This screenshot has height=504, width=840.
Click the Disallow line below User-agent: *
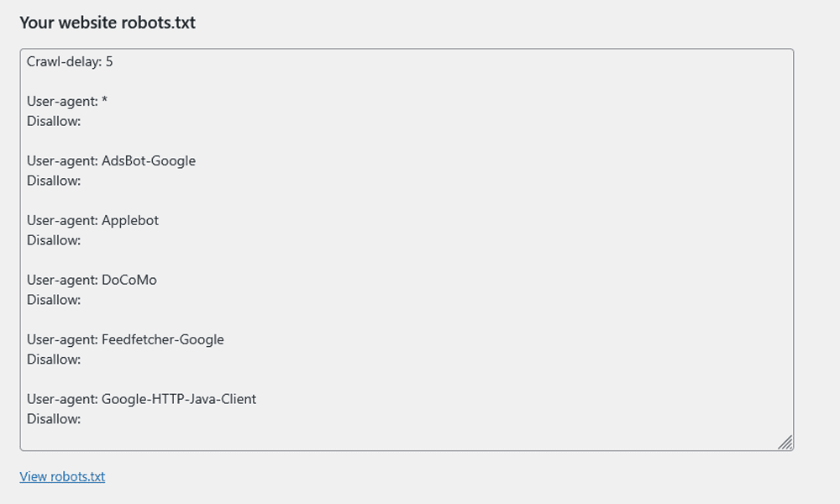(54, 121)
